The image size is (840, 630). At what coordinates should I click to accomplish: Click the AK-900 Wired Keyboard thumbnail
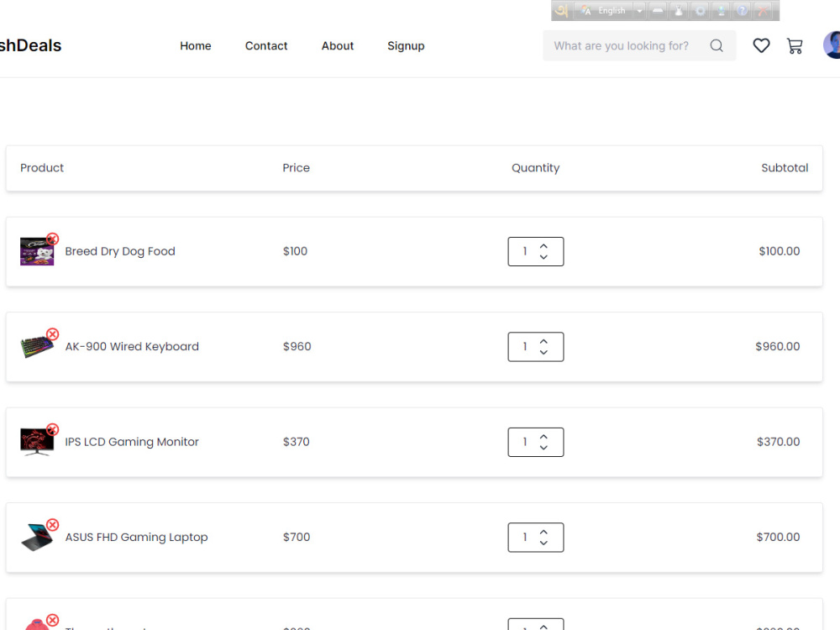[x=37, y=347]
